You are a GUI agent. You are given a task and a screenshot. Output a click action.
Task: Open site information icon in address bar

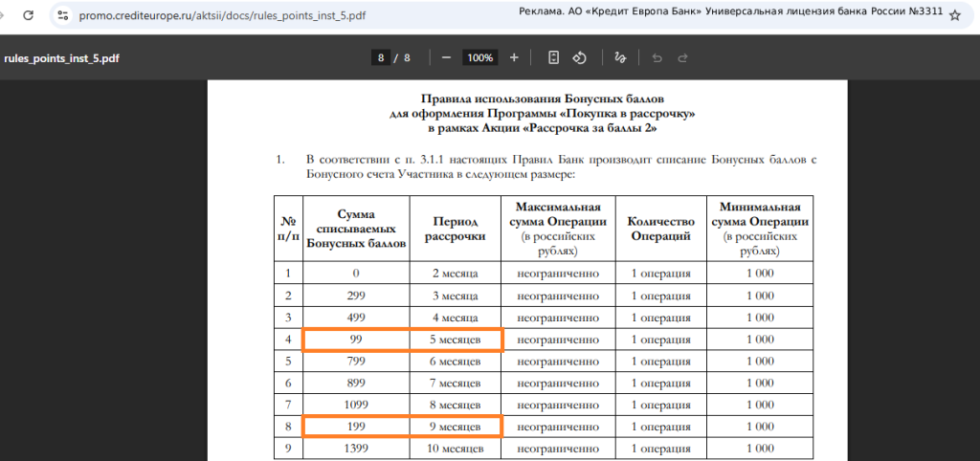(x=63, y=16)
